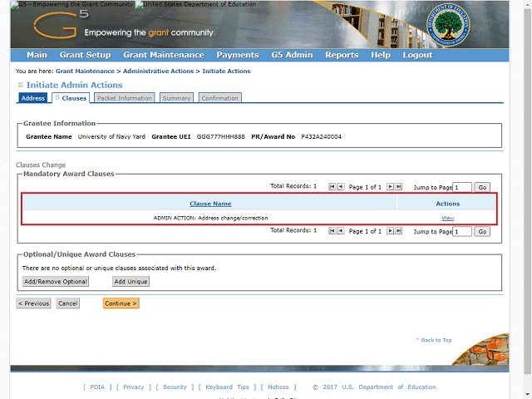
Task: Open the Security footer link
Action: (x=175, y=387)
